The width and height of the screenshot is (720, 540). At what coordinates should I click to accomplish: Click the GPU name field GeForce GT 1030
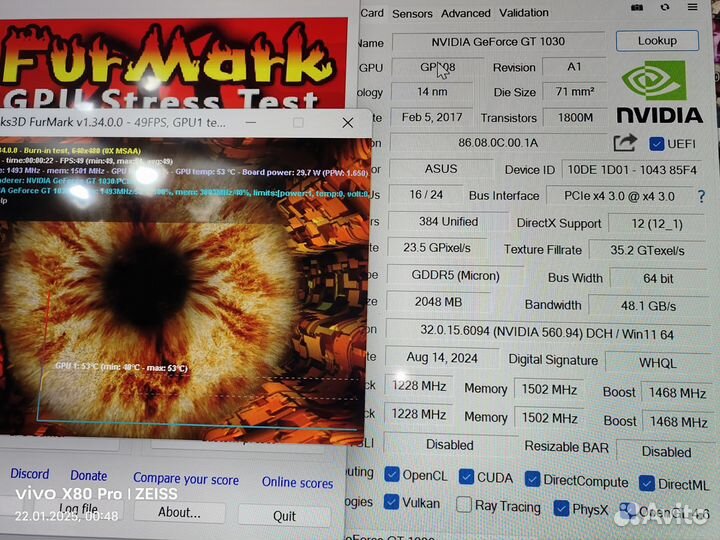(x=497, y=42)
